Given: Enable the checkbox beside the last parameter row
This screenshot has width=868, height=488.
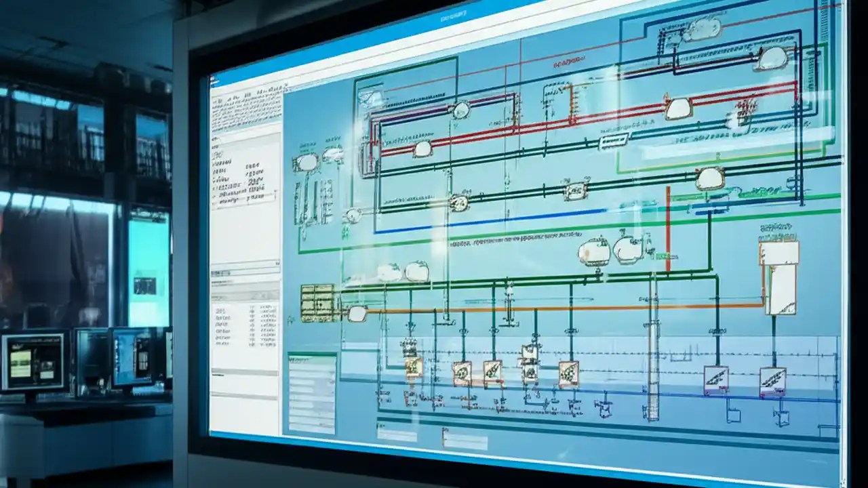Looking at the screenshot, I should pos(216,201).
